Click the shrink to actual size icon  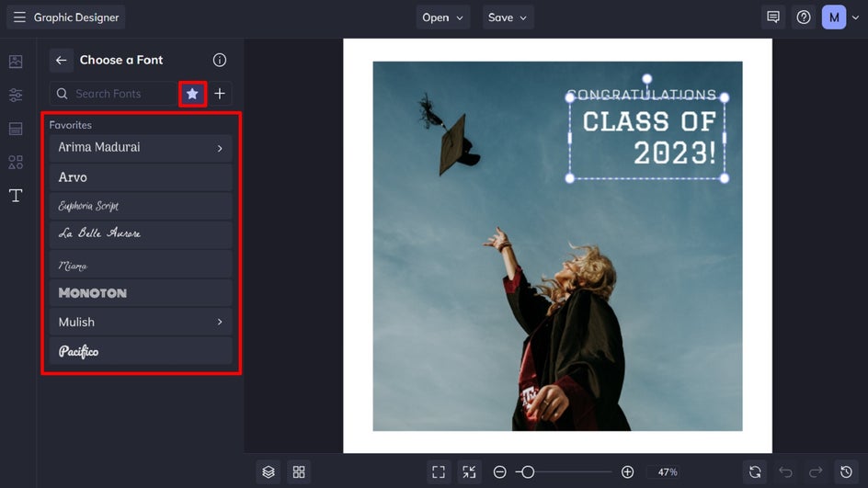pos(469,472)
